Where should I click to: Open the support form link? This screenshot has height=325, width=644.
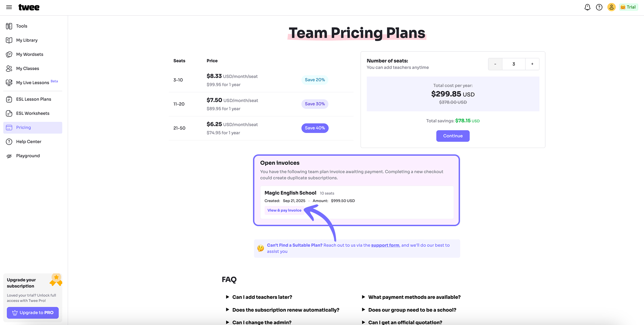point(385,245)
